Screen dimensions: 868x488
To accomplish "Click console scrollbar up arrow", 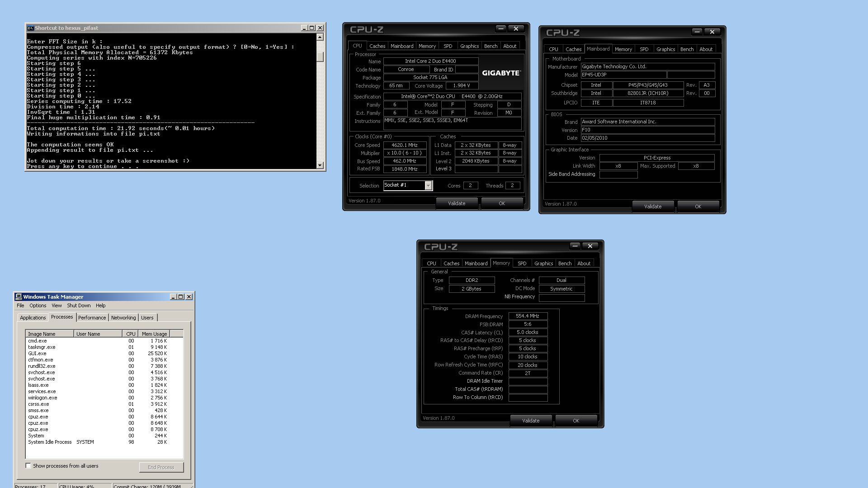I will (x=320, y=37).
